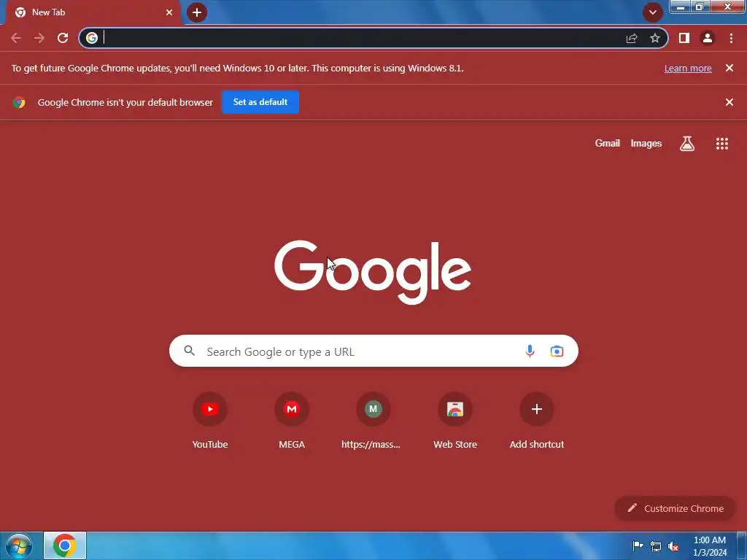Click the back navigation arrow
This screenshot has width=747, height=560.
click(x=16, y=38)
